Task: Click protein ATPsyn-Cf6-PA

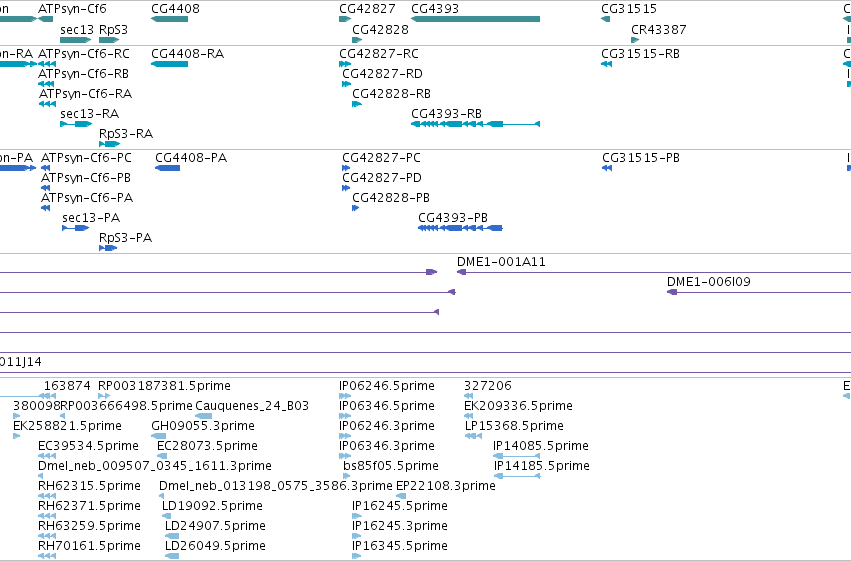Action: pyautogui.click(x=87, y=198)
